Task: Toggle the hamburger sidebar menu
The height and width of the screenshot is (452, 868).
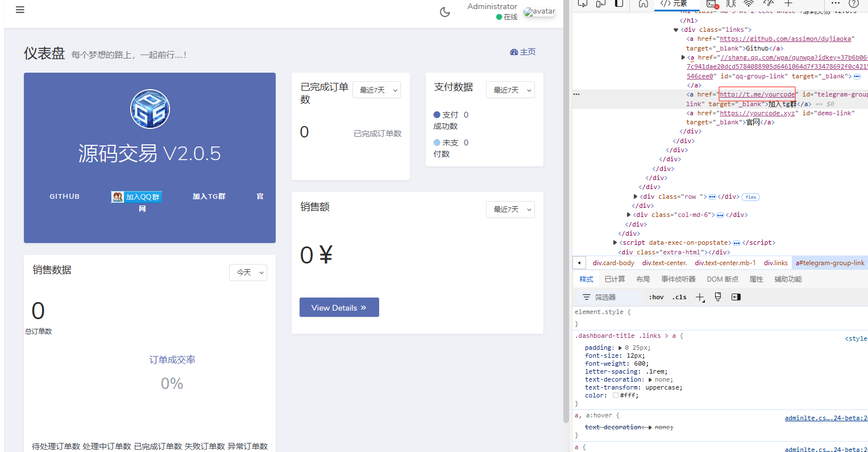Action: pos(20,10)
